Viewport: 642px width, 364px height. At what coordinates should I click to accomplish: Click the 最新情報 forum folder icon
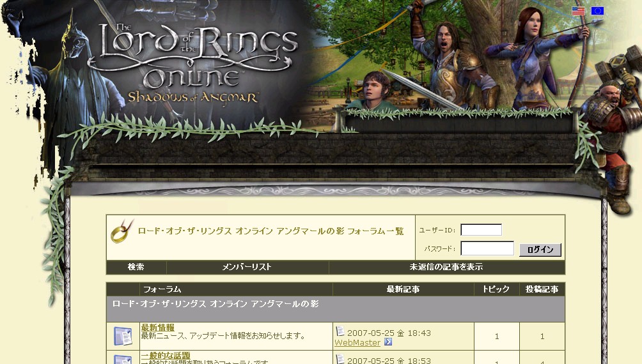(123, 336)
